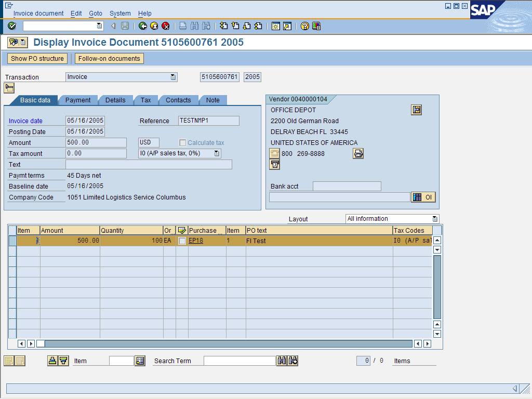This screenshot has height=399, width=532.
Task: Select the EP18 row using its row selector
Action: (x=12, y=241)
